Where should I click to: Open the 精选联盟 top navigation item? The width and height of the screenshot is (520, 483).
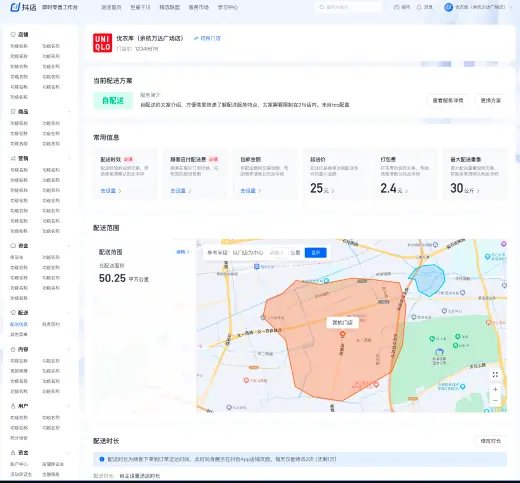(x=170, y=7)
